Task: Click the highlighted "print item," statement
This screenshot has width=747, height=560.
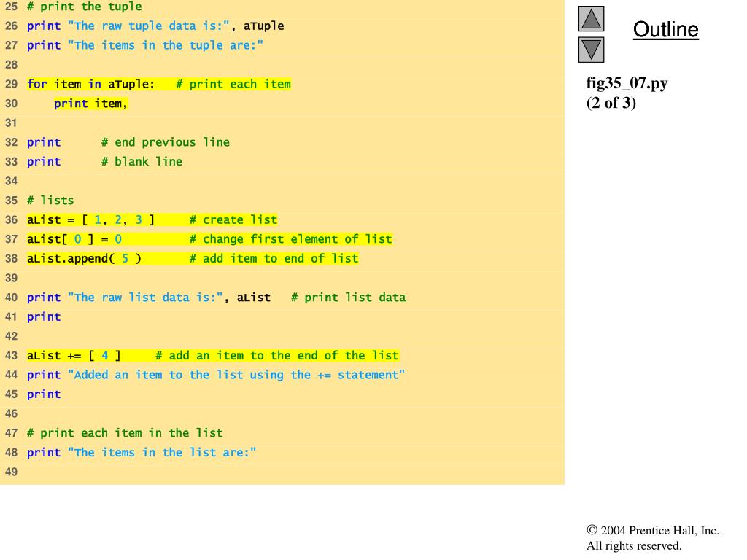Action: 90,104
